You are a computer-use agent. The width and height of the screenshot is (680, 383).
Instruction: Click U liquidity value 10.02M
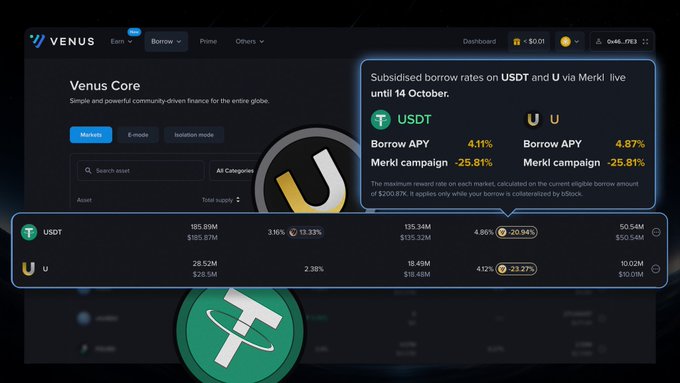pos(632,264)
